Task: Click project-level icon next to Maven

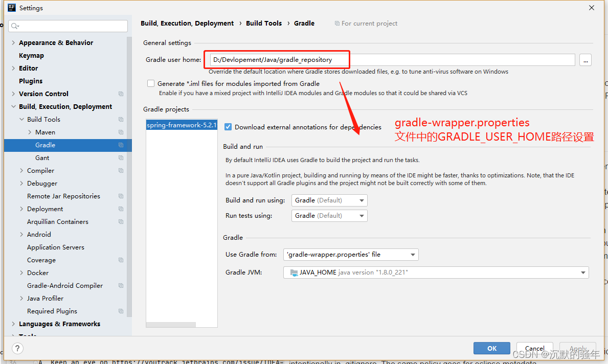Action: 121,132
